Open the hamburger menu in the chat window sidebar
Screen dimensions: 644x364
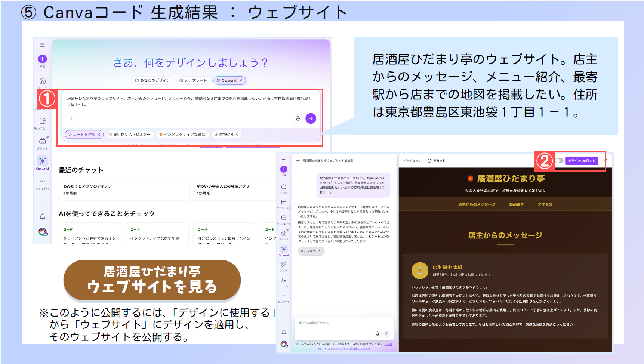click(x=284, y=158)
